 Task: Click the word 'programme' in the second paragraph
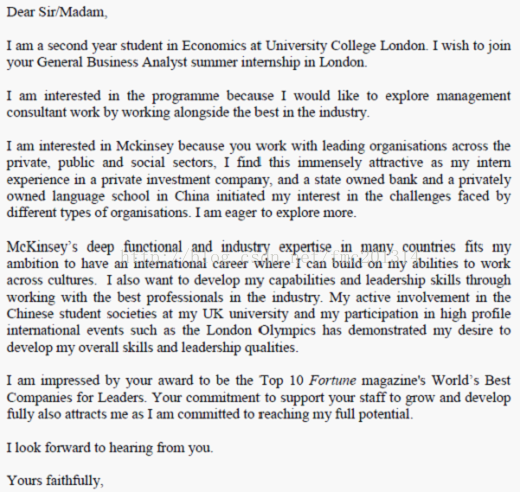pyautogui.click(x=186, y=96)
